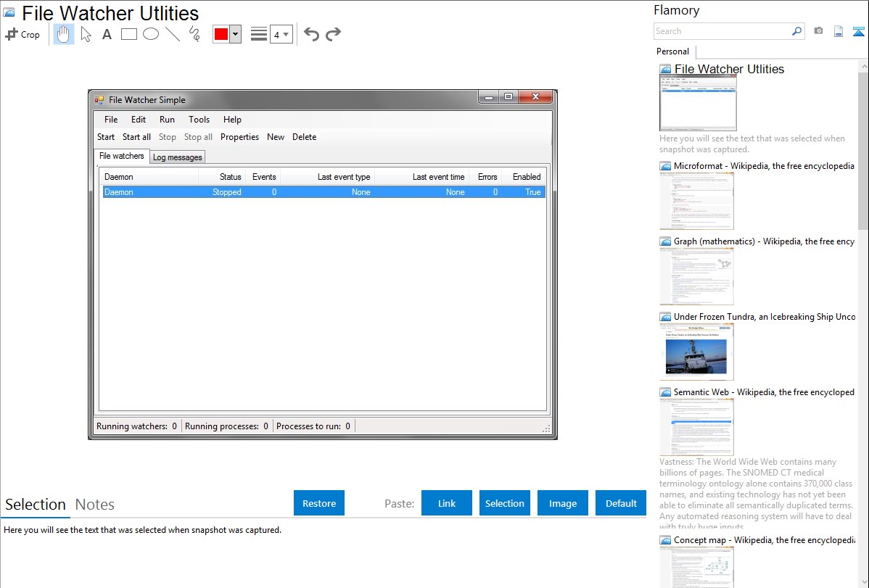This screenshot has height=588, width=869.
Task: Sort by Last event time column header
Action: point(422,177)
